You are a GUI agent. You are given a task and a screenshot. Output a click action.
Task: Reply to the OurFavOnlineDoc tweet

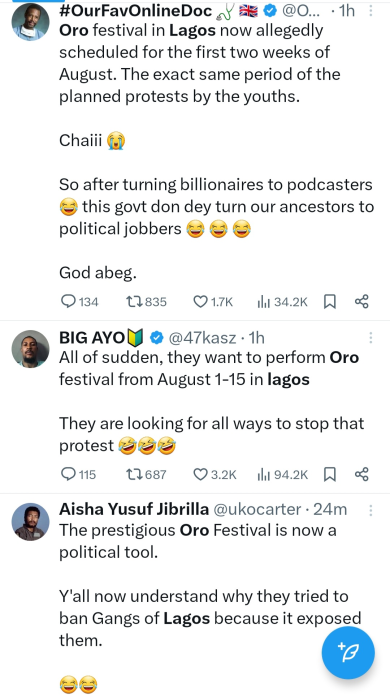click(x=79, y=302)
